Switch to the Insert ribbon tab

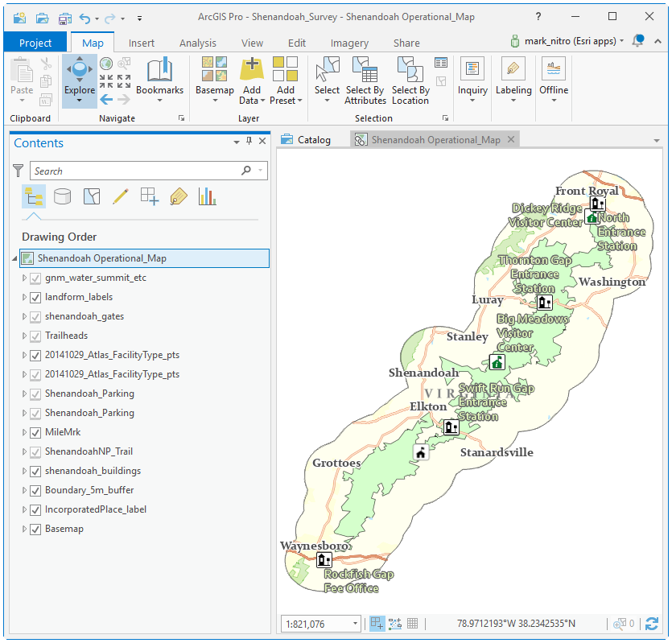(x=142, y=43)
